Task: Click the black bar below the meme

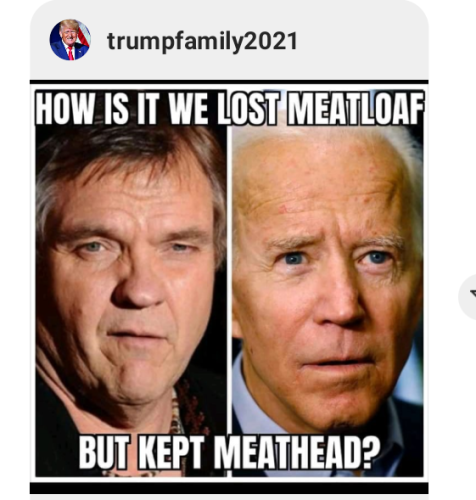Action: (229, 488)
